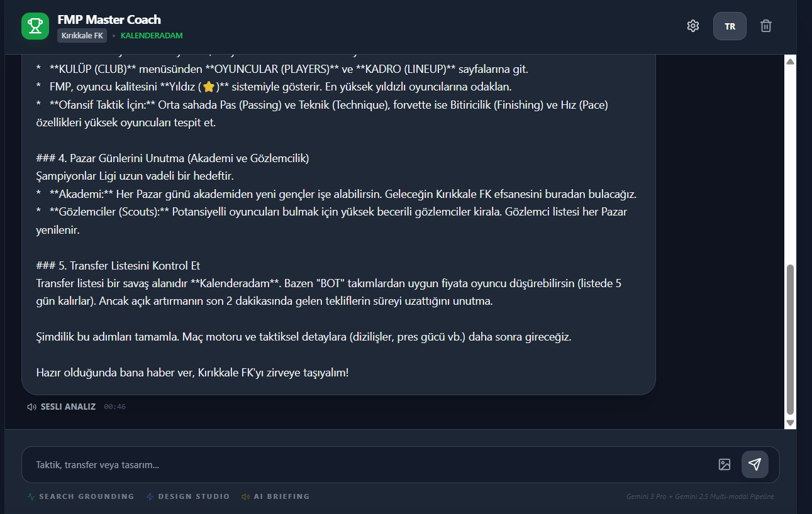Click the image upload icon
Screen dimensions: 812x514
click(725, 464)
